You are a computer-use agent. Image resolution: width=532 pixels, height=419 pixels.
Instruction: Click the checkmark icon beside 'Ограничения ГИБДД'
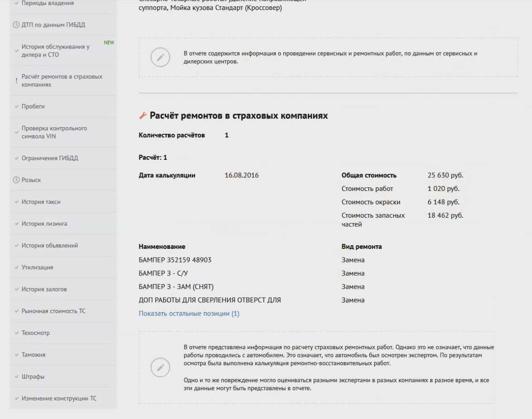(x=17, y=157)
